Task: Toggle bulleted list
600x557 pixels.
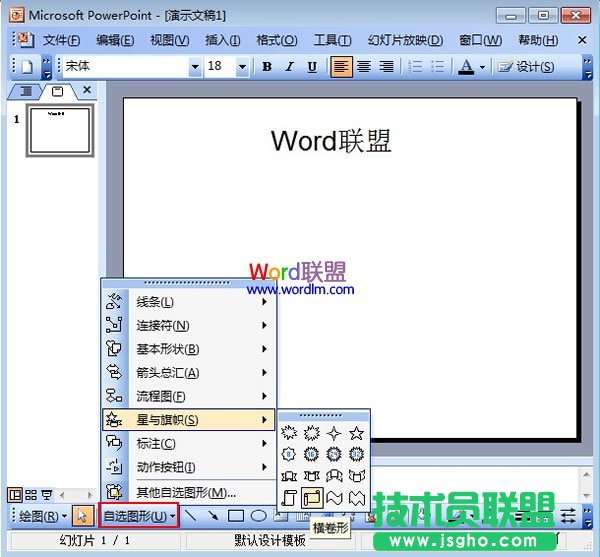Action: click(x=438, y=67)
